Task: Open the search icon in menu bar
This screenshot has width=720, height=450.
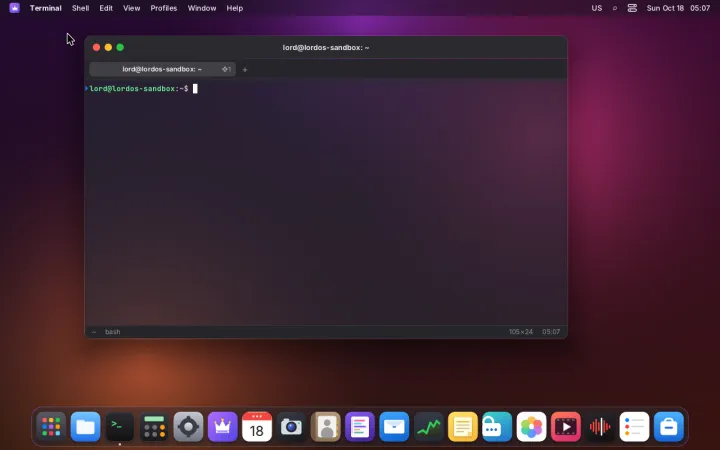Action: (614, 8)
